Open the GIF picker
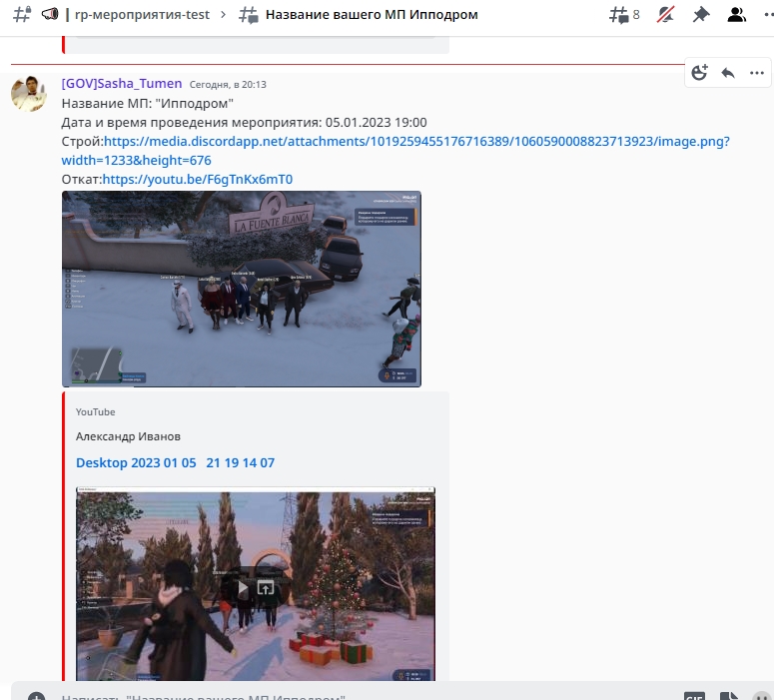The image size is (774, 700). pyautogui.click(x=694, y=696)
